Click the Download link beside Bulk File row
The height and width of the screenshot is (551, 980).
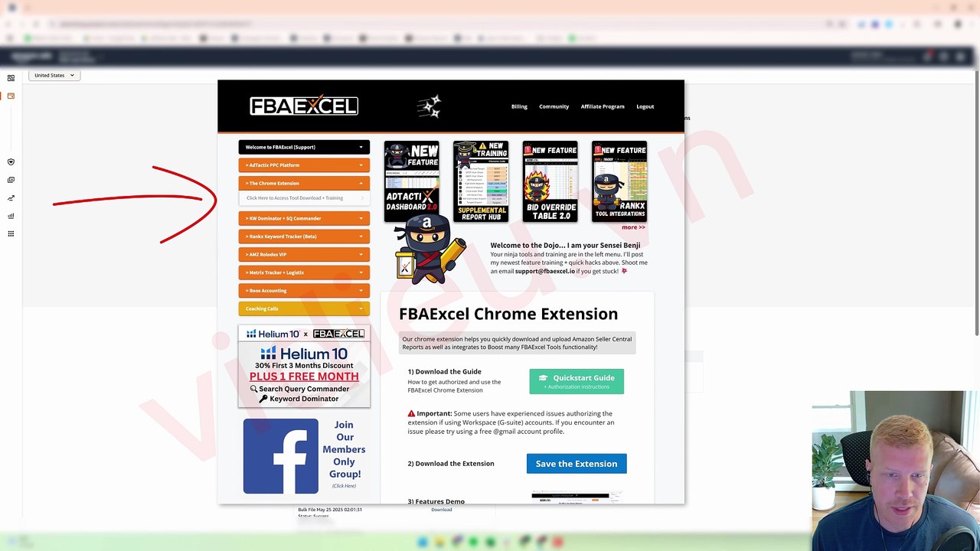[x=442, y=510]
